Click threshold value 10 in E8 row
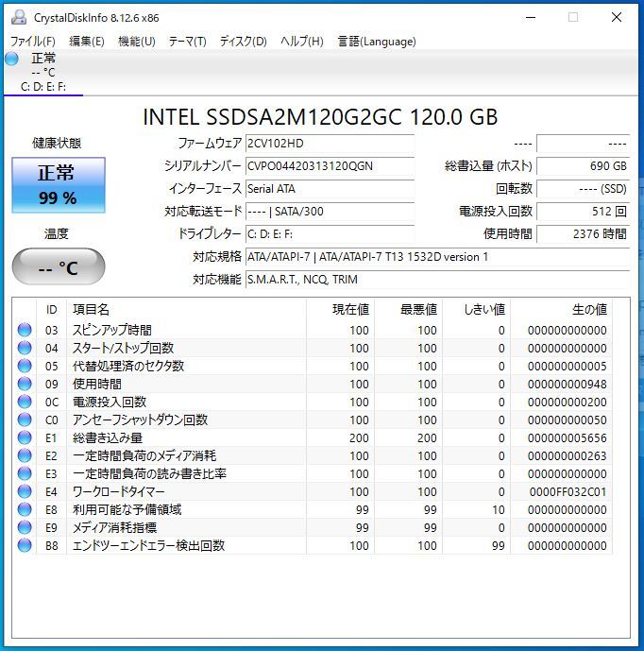Image resolution: width=644 pixels, height=651 pixels. (499, 510)
